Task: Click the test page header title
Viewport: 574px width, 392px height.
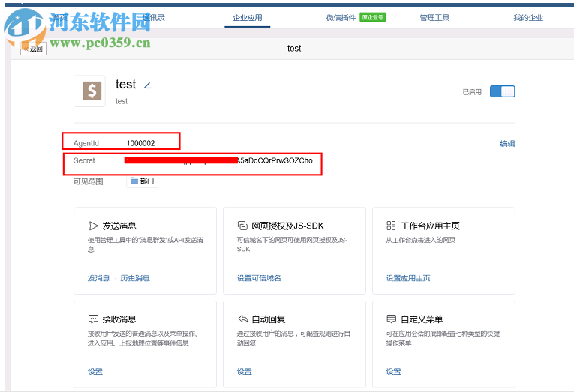Action: (294, 48)
